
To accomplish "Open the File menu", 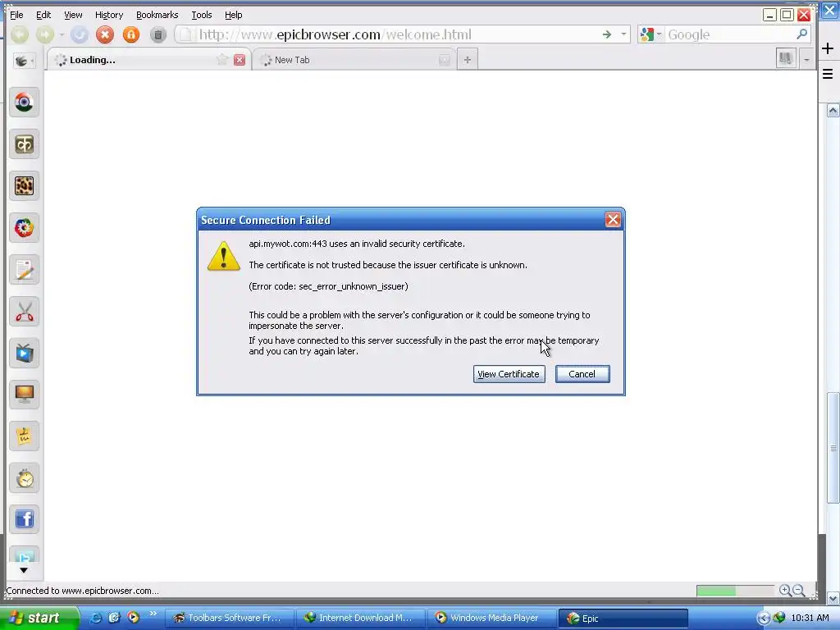I will click(x=16, y=15).
